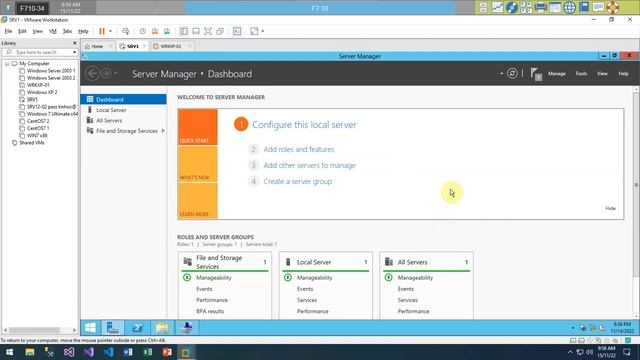Viewport: 640px width, 360px height.
Task: Switch to the WRKXP-01 tab
Action: pyautogui.click(x=171, y=46)
